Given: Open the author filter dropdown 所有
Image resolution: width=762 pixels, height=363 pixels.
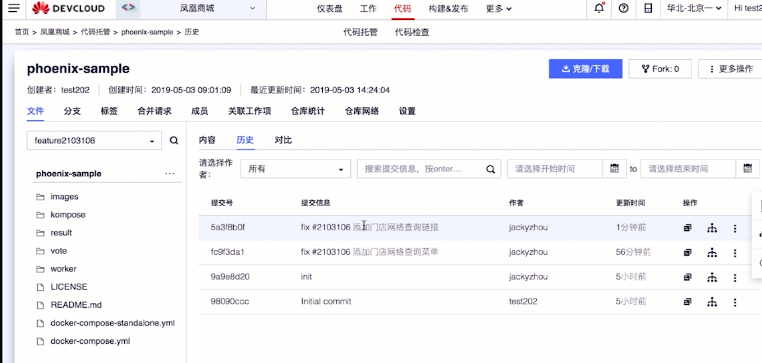Looking at the screenshot, I should click(295, 169).
